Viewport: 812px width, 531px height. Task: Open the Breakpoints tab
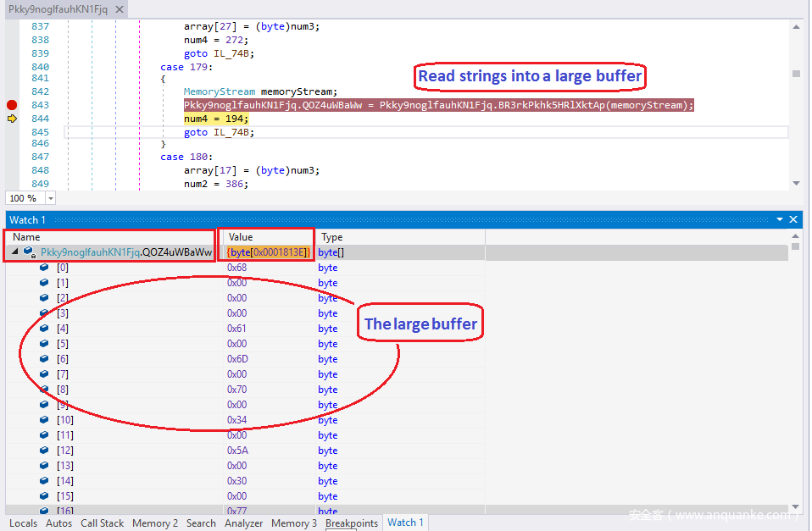[x=351, y=523]
